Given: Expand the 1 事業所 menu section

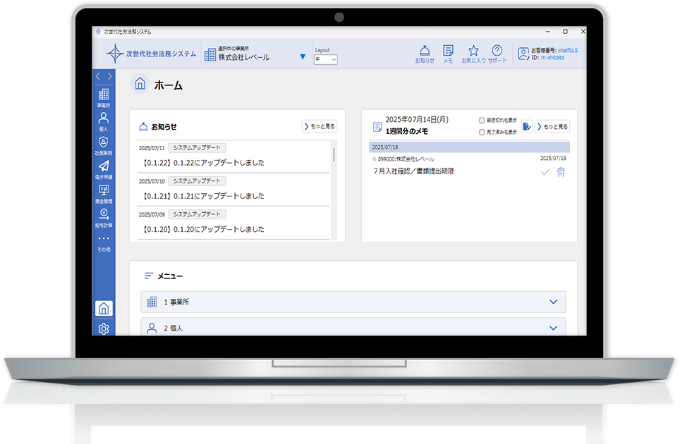Looking at the screenshot, I should click(553, 301).
